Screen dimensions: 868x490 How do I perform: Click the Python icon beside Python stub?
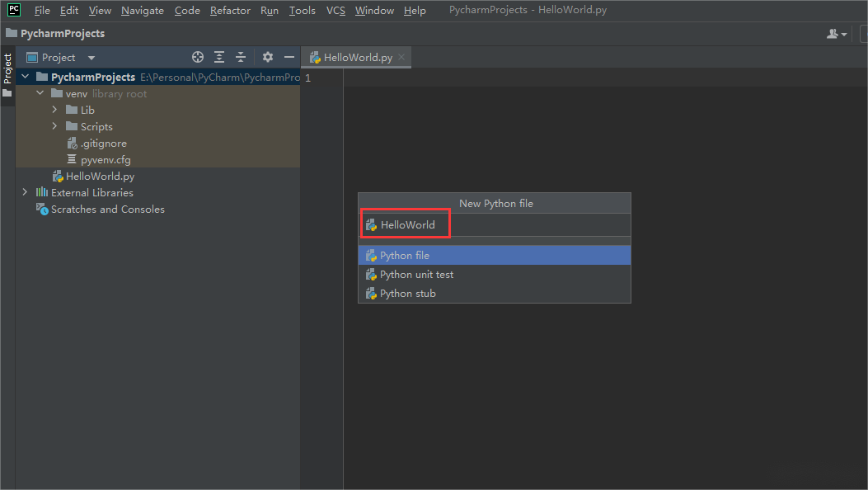click(372, 294)
